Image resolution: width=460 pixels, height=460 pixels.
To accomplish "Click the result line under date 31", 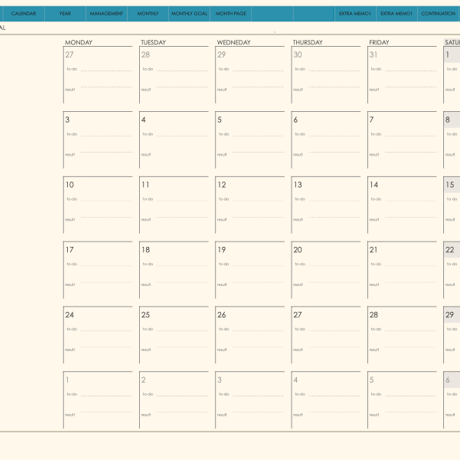I will click(x=410, y=87).
